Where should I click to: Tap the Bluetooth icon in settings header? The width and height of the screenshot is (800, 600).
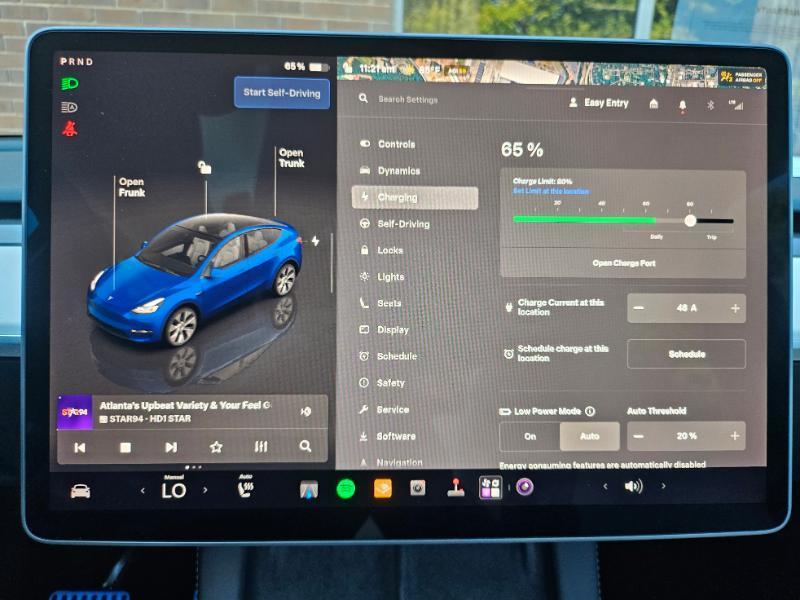tap(710, 105)
